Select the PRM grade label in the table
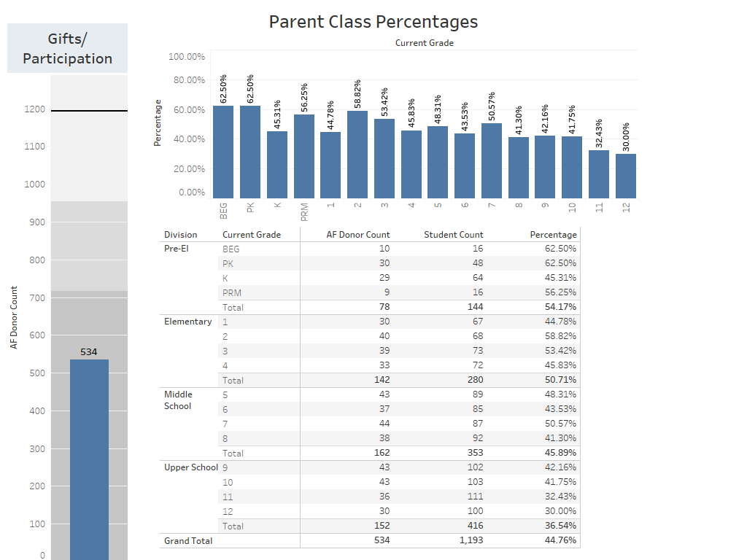Viewport: 747px width, 560px height. click(x=231, y=292)
